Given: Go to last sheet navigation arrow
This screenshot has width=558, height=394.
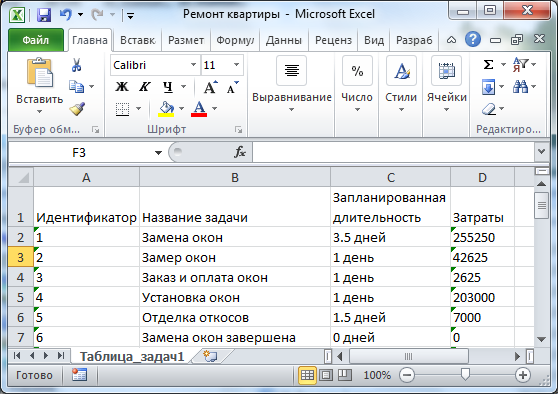Looking at the screenshot, I should (x=61, y=356).
